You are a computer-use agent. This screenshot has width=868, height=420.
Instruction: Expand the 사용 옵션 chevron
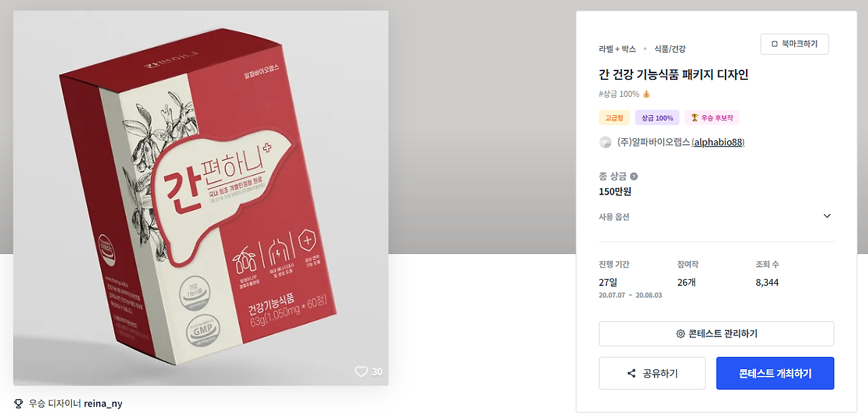827,216
